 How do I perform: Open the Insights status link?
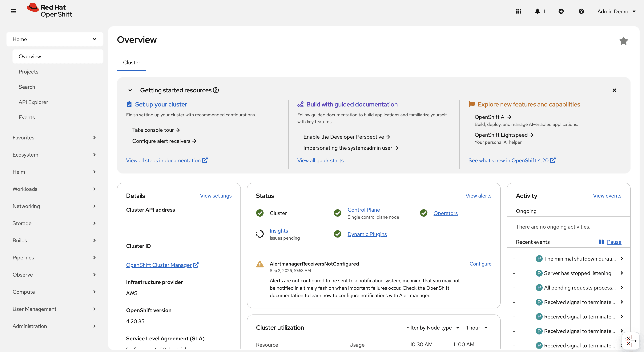[279, 231]
